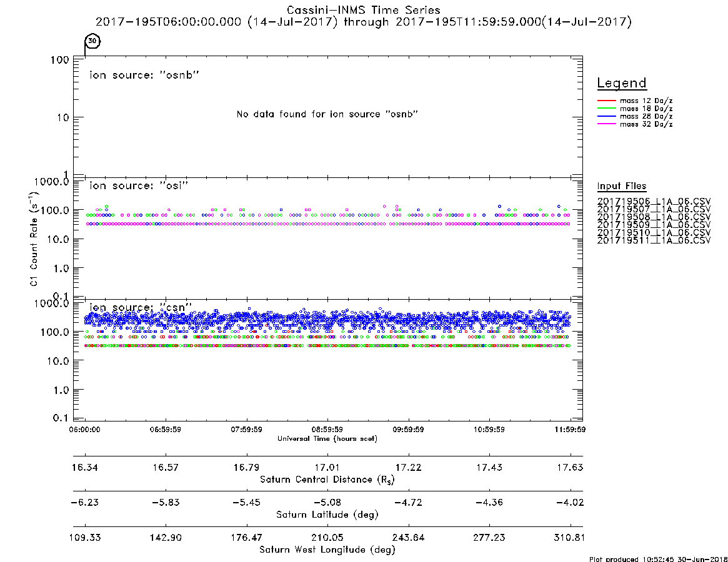
Task: Click the ion source "osi" panel label
Action: tap(139, 185)
